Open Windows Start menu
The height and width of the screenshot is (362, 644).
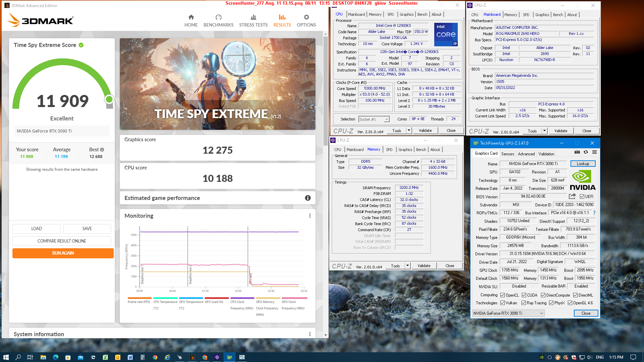coord(6,357)
